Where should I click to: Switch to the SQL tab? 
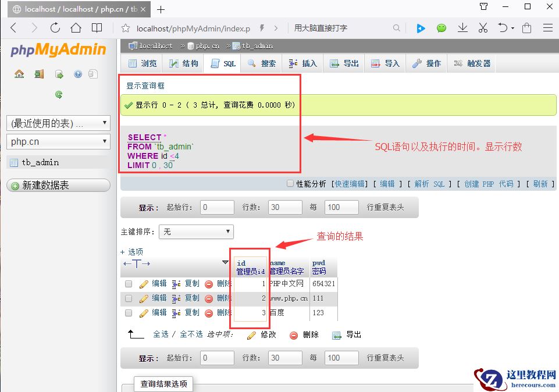223,63
